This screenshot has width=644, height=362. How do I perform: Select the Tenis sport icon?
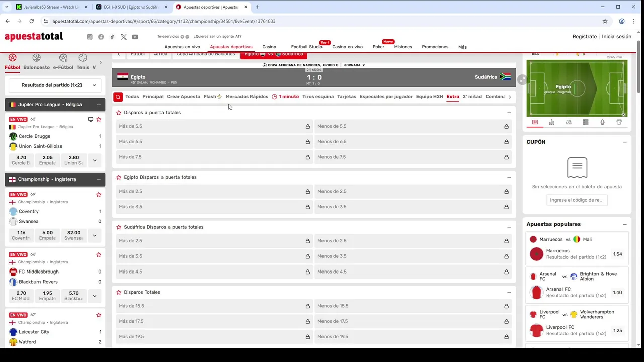pos(83,58)
